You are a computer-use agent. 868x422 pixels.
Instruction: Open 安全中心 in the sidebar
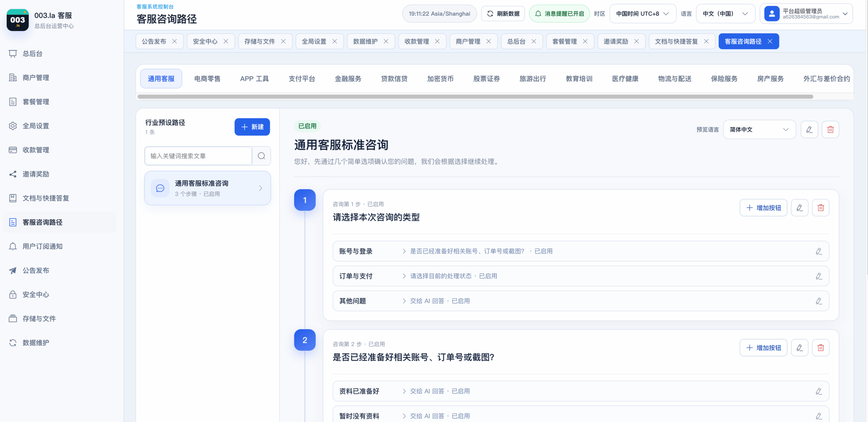tap(36, 295)
